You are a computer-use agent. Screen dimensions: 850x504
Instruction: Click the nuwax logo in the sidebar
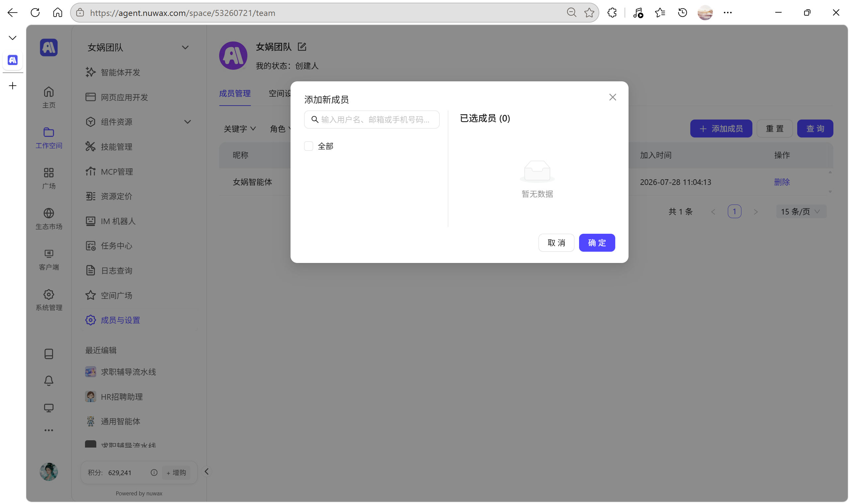coord(48,47)
